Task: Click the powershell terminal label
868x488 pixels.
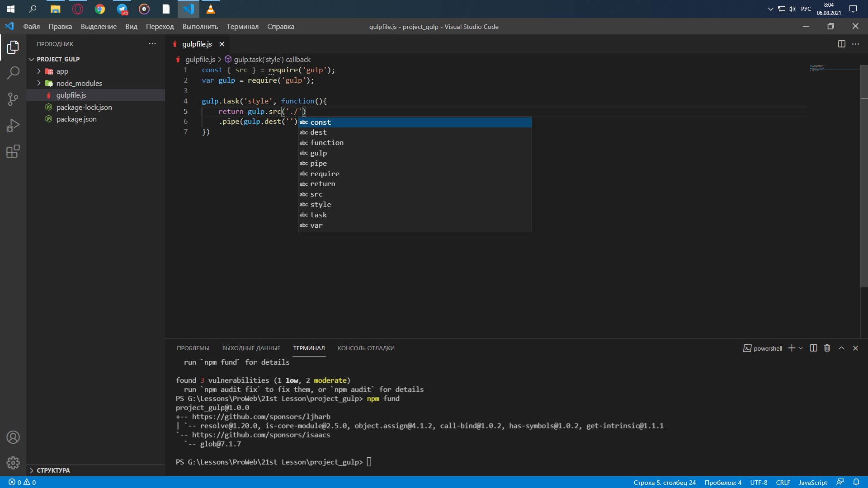Action: click(763, 348)
